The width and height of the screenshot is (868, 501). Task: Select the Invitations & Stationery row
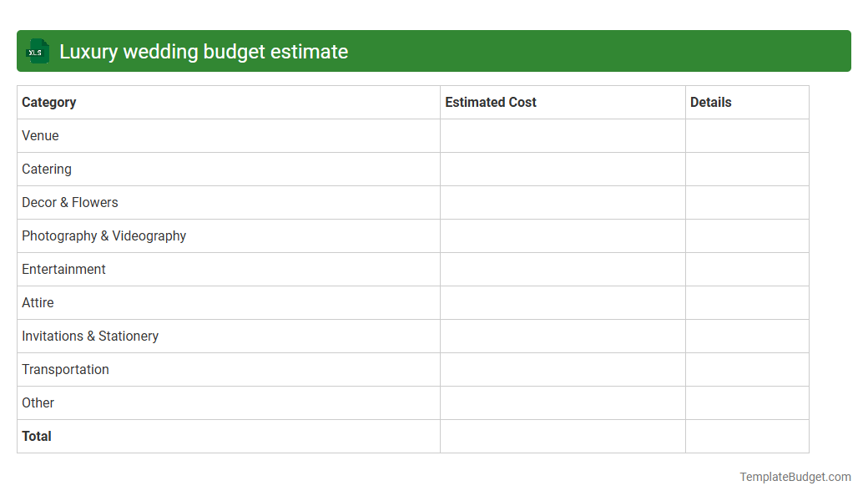pos(90,336)
